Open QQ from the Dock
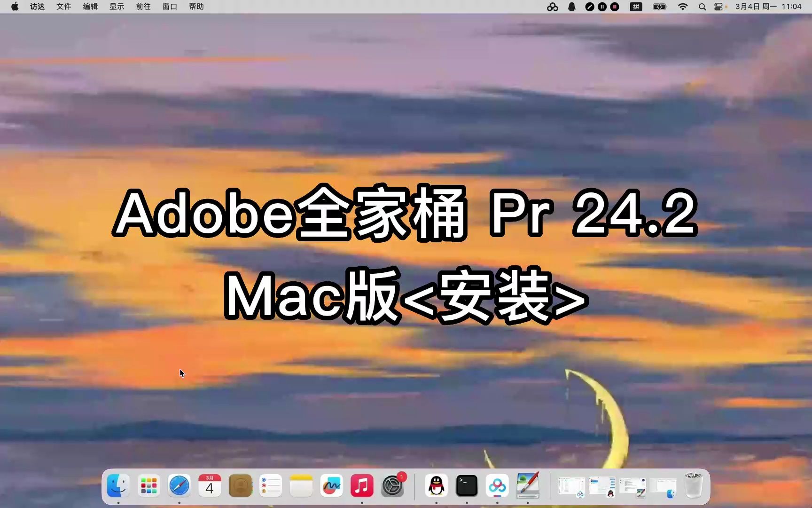 pyautogui.click(x=437, y=485)
